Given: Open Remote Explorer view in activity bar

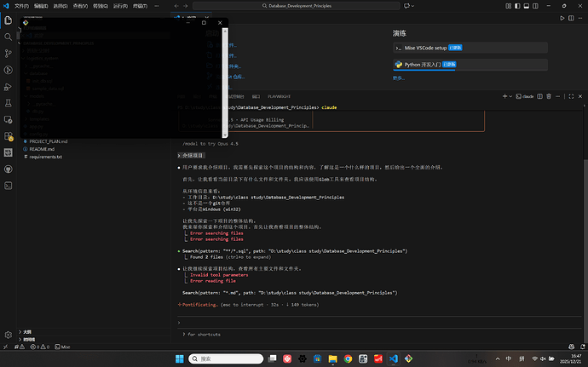Looking at the screenshot, I should [x=8, y=119].
